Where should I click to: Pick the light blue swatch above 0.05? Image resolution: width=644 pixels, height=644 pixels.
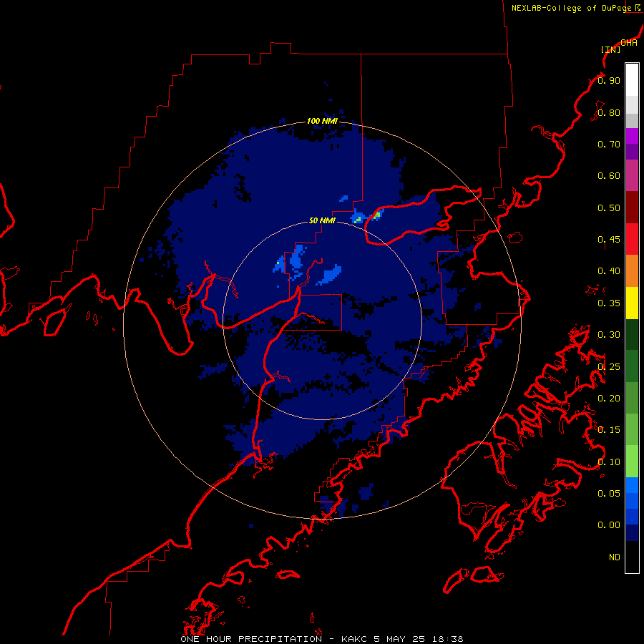[632, 485]
